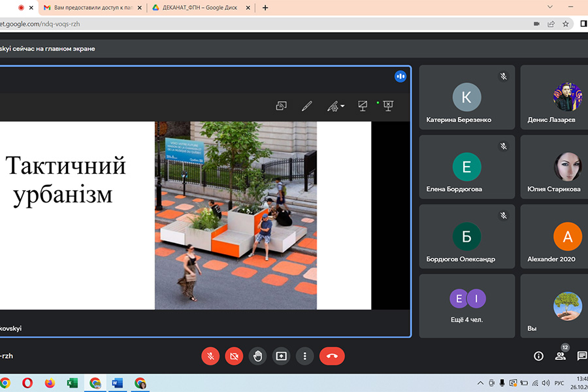This screenshot has height=392, width=588.
Task: Turn on the camera
Action: coord(234,356)
